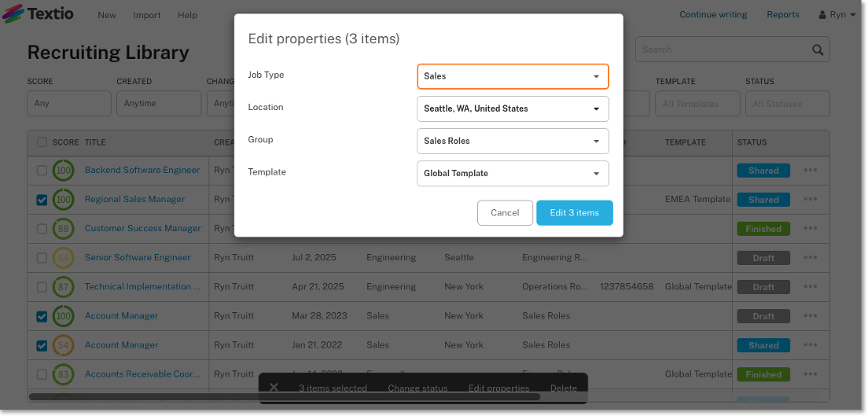Open the Import menu
Screen dimensions: 868x416
click(147, 15)
